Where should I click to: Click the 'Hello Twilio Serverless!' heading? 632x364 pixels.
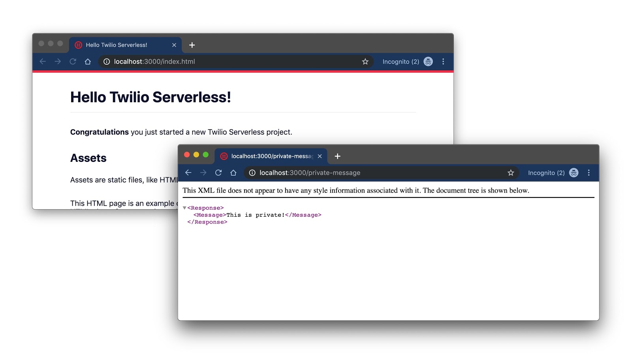[x=150, y=97]
